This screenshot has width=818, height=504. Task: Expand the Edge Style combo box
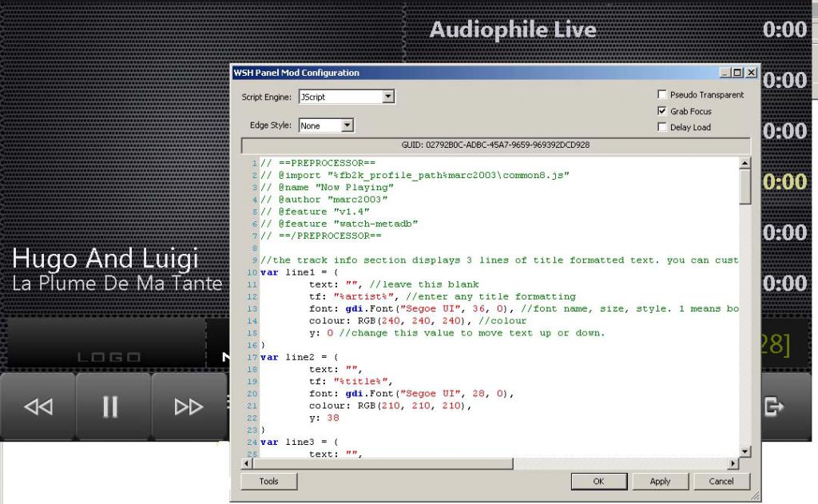[347, 125]
